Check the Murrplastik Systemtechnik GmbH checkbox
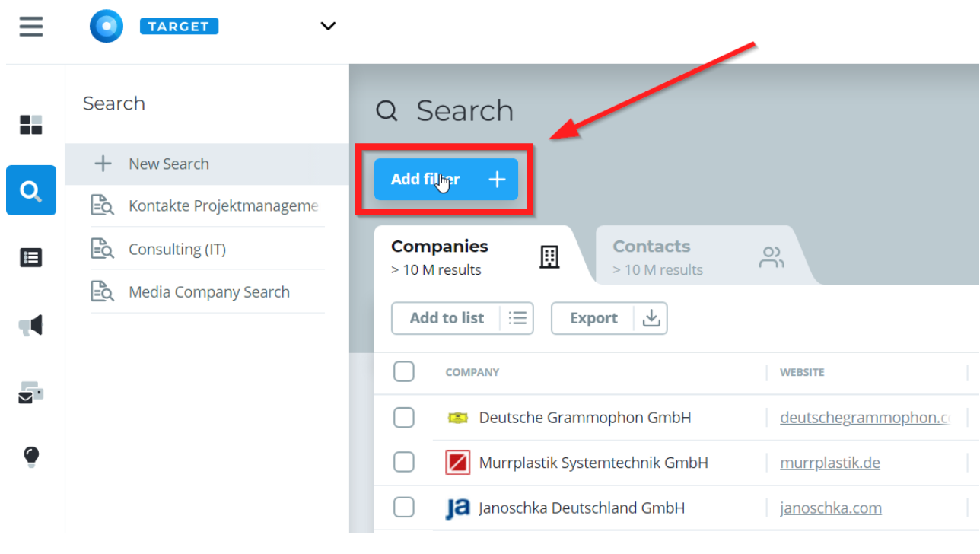 point(404,462)
